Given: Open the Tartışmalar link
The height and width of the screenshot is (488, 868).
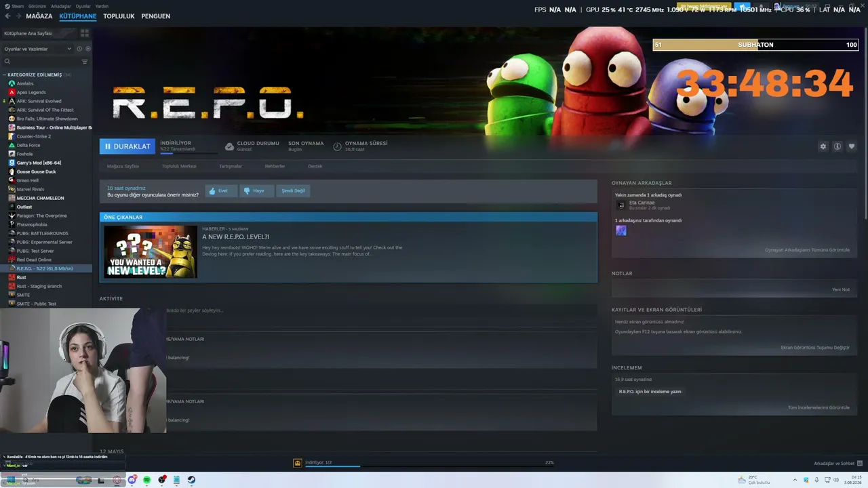Looking at the screenshot, I should 231,166.
